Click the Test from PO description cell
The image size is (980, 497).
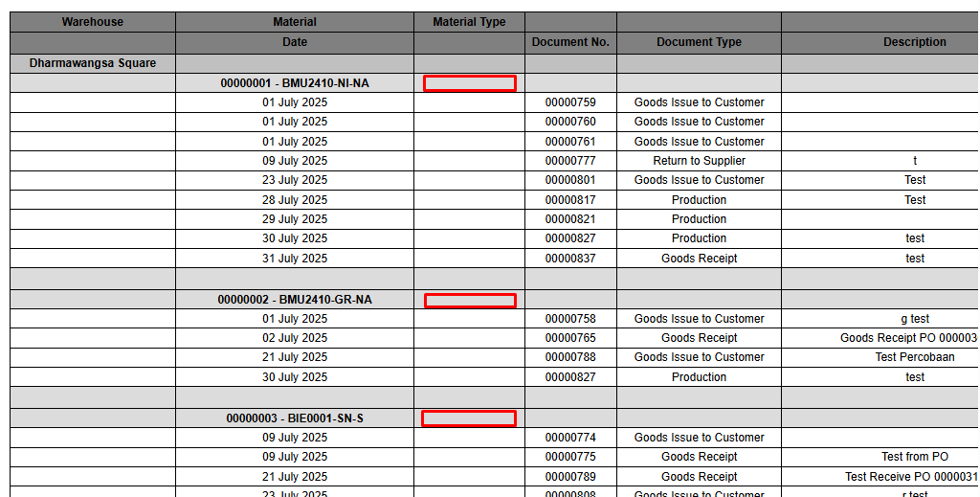914,457
